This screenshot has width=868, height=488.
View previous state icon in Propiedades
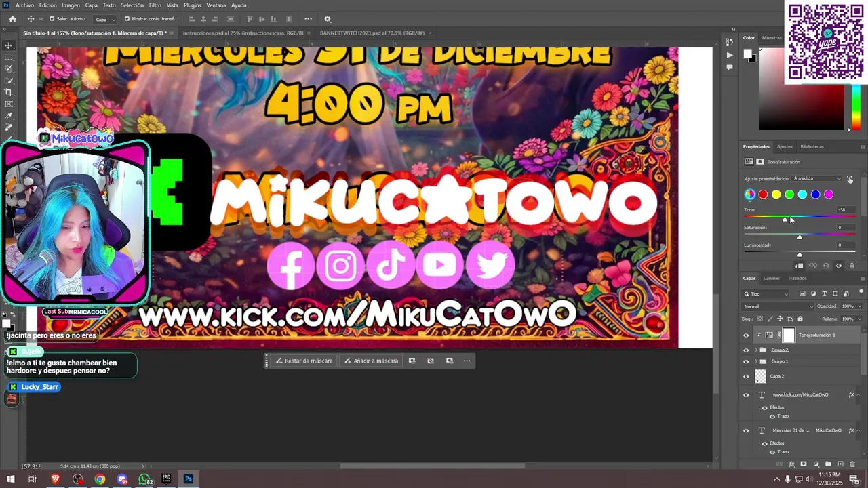(x=813, y=266)
